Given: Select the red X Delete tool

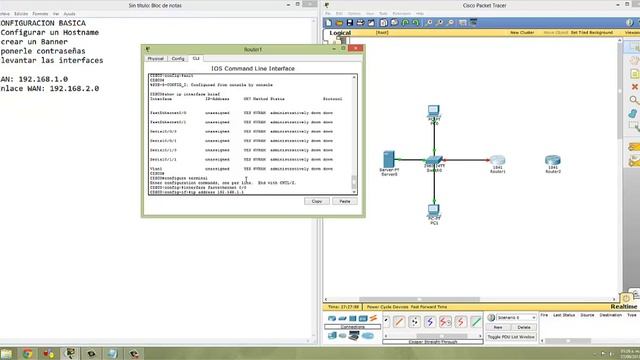Looking at the screenshot, I should 635,87.
